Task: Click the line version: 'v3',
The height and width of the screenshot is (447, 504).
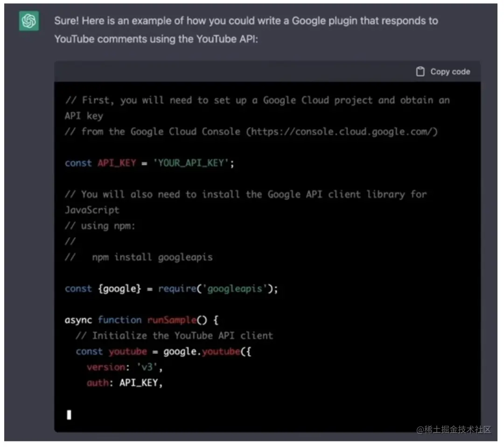Action: pyautogui.click(x=125, y=367)
